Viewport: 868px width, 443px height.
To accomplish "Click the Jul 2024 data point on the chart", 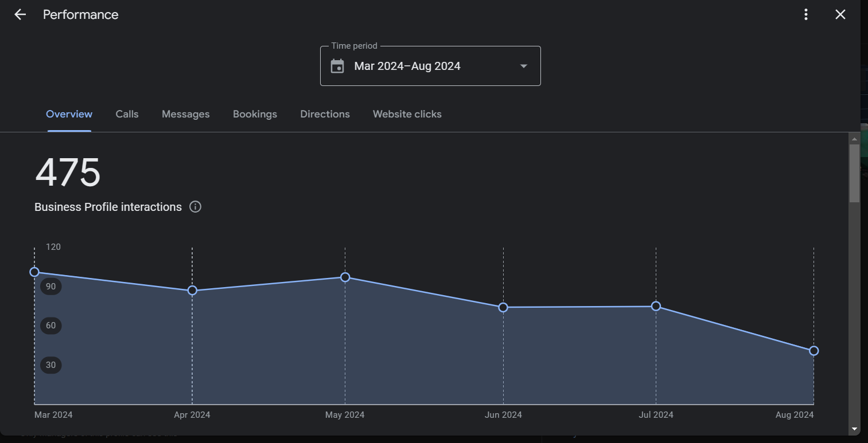I will (x=656, y=306).
